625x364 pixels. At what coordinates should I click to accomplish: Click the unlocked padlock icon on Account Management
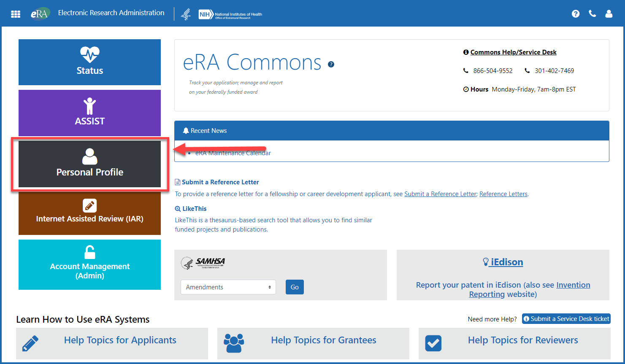pyautogui.click(x=89, y=252)
